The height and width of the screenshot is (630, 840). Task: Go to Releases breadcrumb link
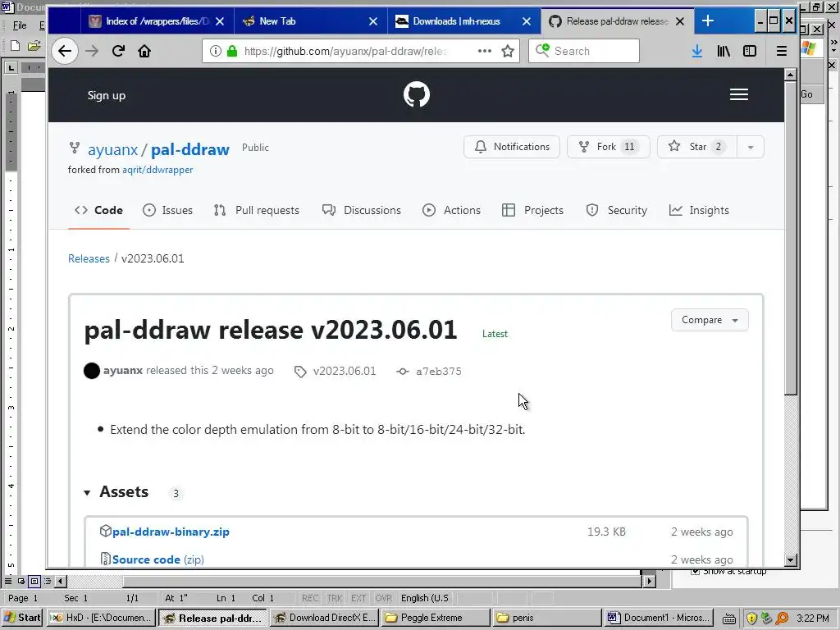coord(89,258)
